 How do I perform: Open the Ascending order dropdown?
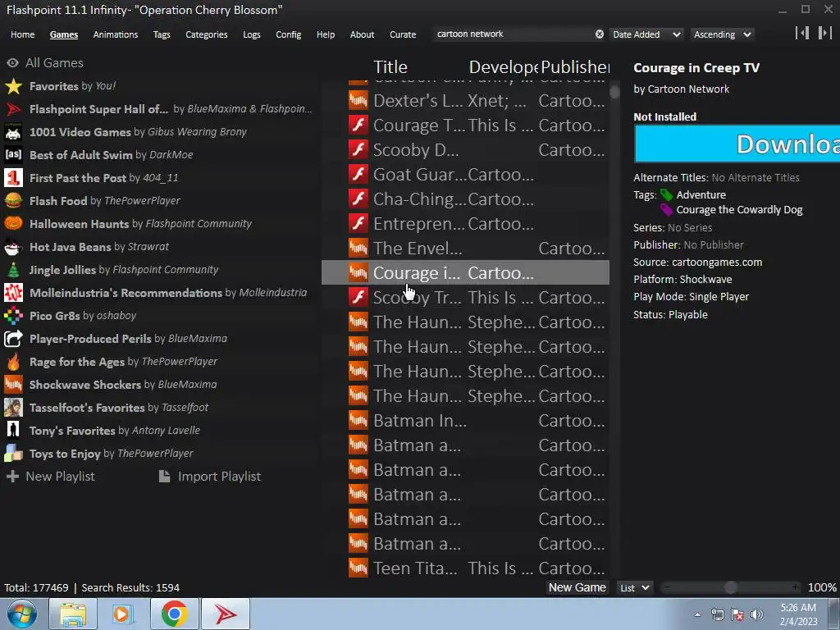722,34
